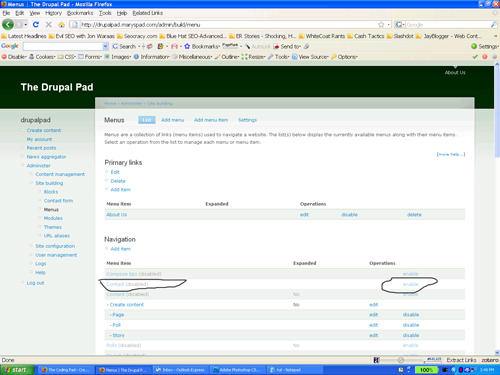
Task: Click the AutoLink toolbar button
Action: [x=258, y=46]
